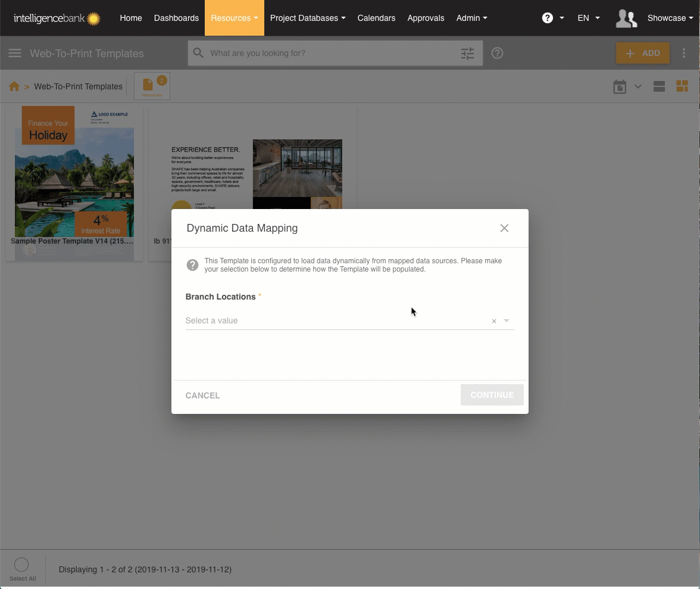Screen dimensions: 700x589
Task: Click the search help question icon
Action: (x=498, y=53)
